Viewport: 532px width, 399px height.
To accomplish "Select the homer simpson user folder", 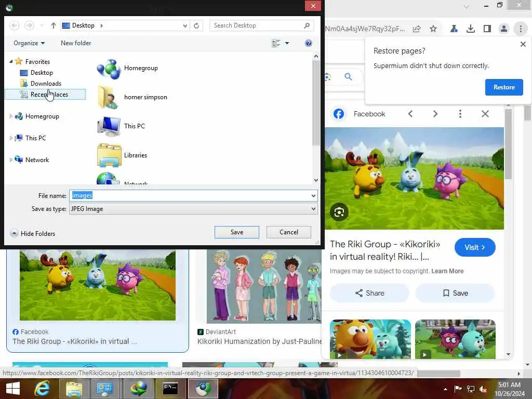I will [132, 97].
